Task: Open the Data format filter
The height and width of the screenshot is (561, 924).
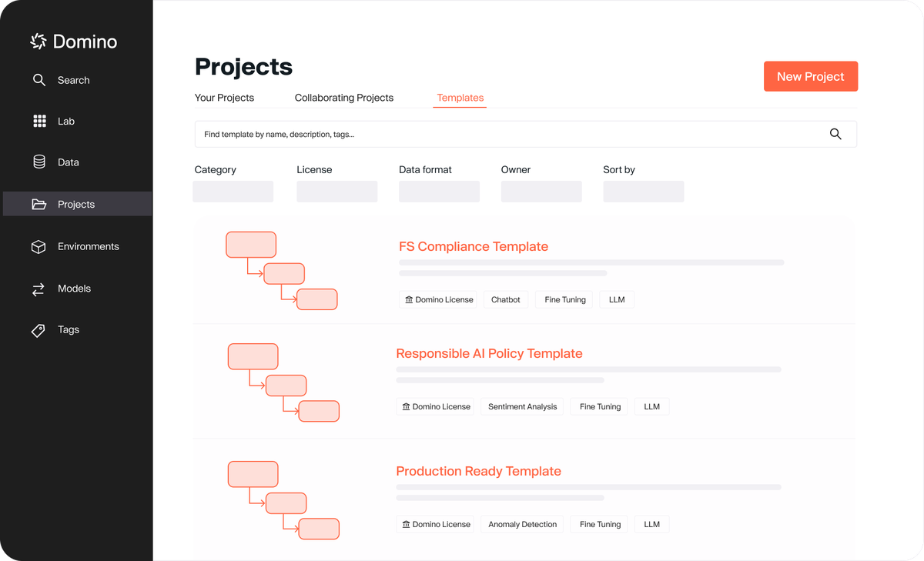Action: click(x=439, y=191)
